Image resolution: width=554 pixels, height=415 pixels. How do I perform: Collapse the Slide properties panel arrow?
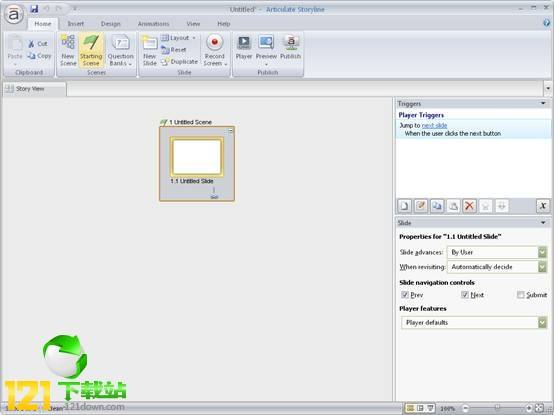(543, 223)
